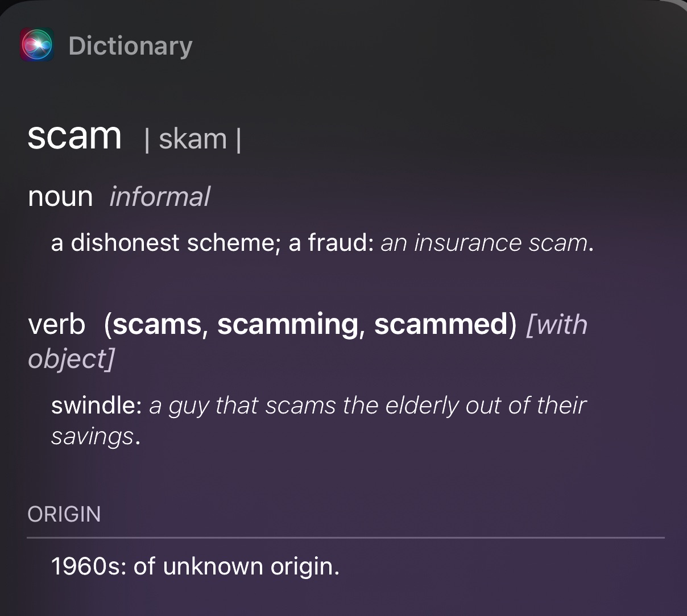Image resolution: width=687 pixels, height=616 pixels.
Task: Tap the italic "informal" usage label
Action: (x=160, y=197)
